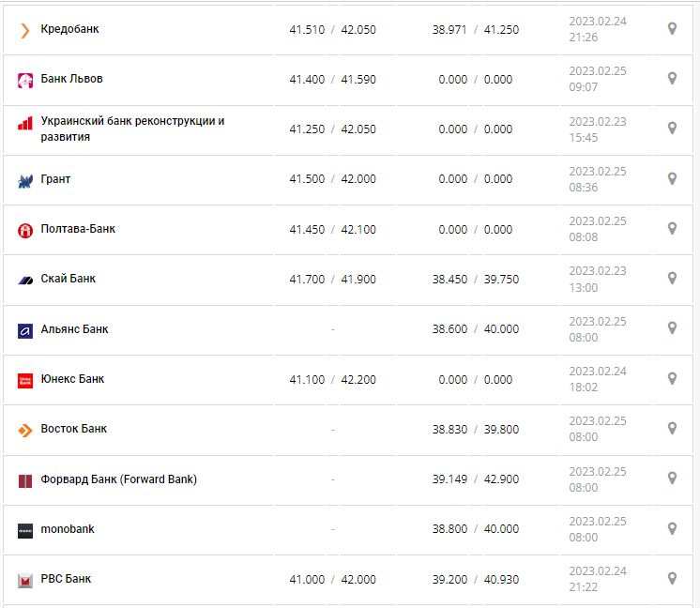Image resolution: width=700 pixels, height=608 pixels.
Task: Click the Восток Банк logo icon
Action: tap(25, 430)
